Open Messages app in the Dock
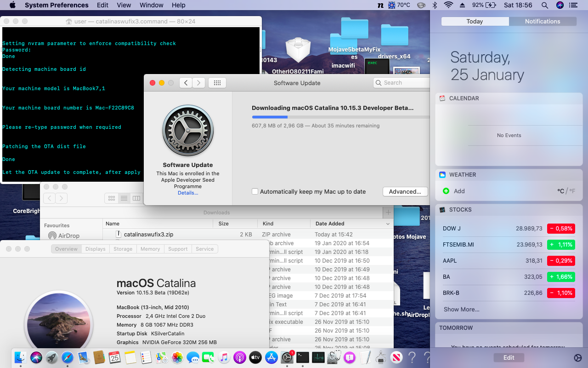Screen dimensions: 588x368 [x=193, y=357]
